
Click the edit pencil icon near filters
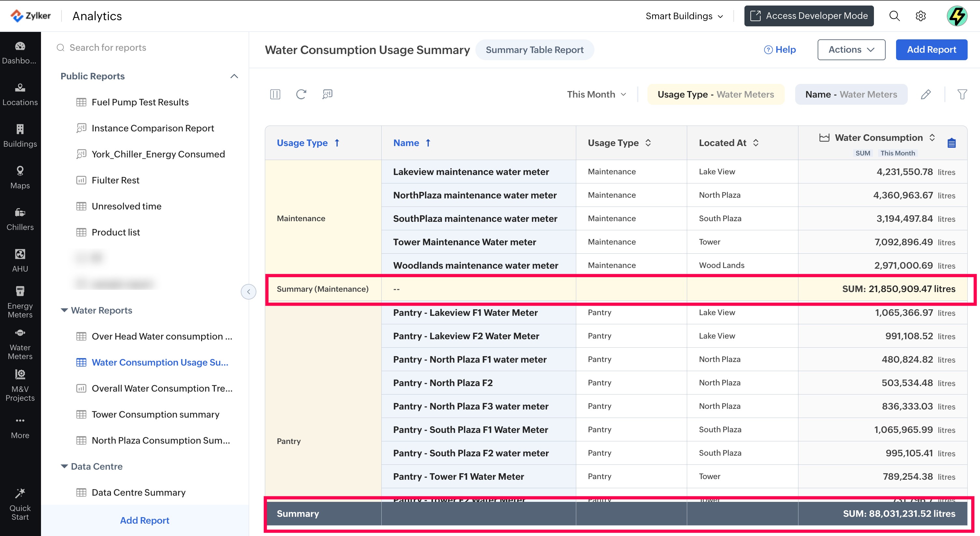click(x=926, y=94)
